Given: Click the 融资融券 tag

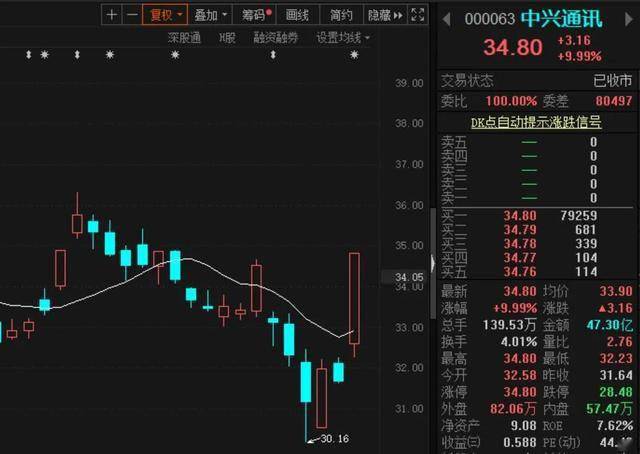Looking at the screenshot, I should pyautogui.click(x=276, y=38).
